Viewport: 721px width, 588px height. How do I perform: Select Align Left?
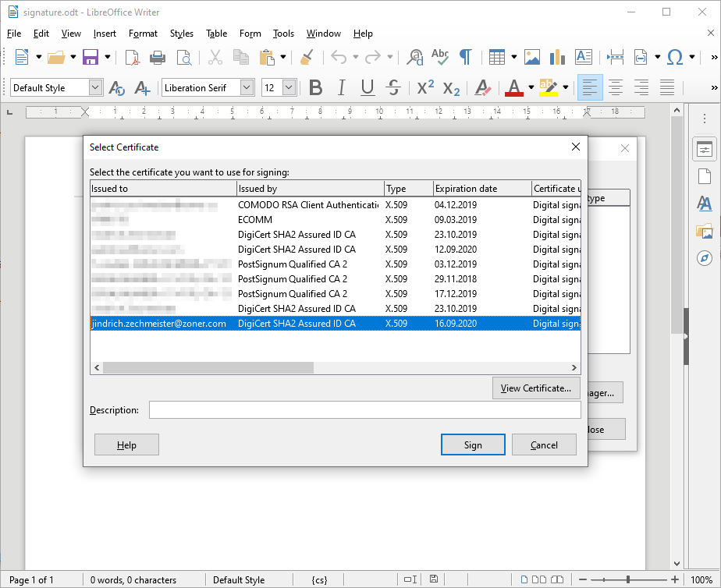click(x=590, y=87)
